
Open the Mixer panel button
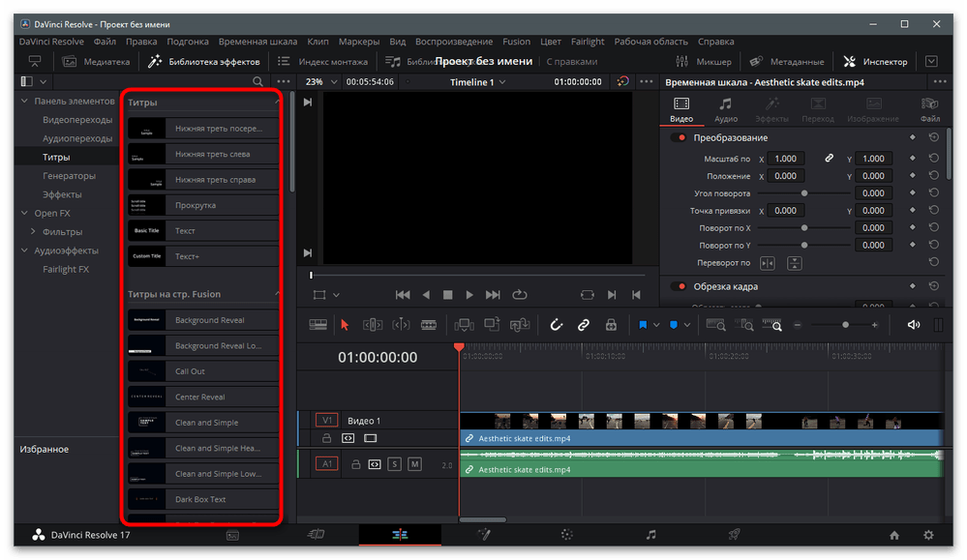tap(705, 62)
